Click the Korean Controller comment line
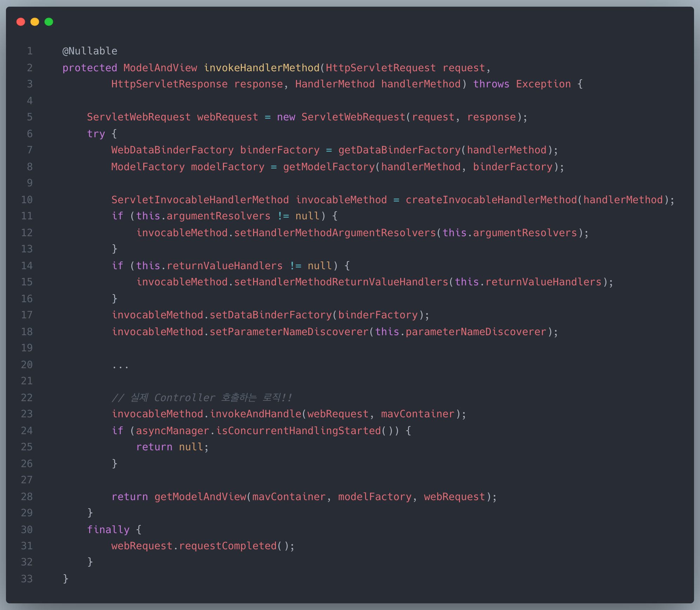 coord(202,398)
